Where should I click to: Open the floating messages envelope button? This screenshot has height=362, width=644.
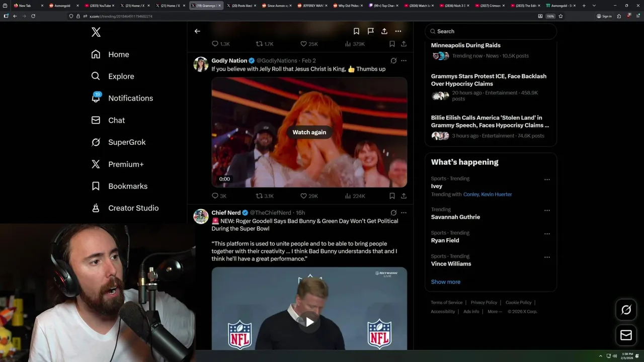point(626,335)
